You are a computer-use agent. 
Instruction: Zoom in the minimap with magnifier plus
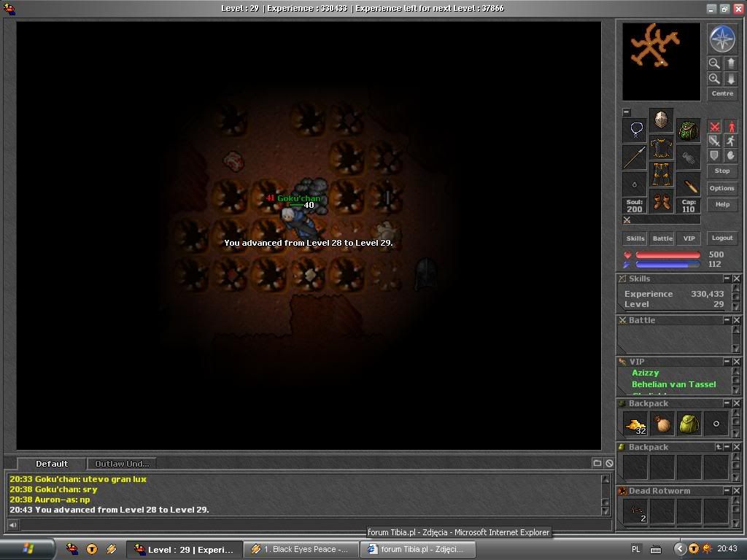click(x=714, y=79)
